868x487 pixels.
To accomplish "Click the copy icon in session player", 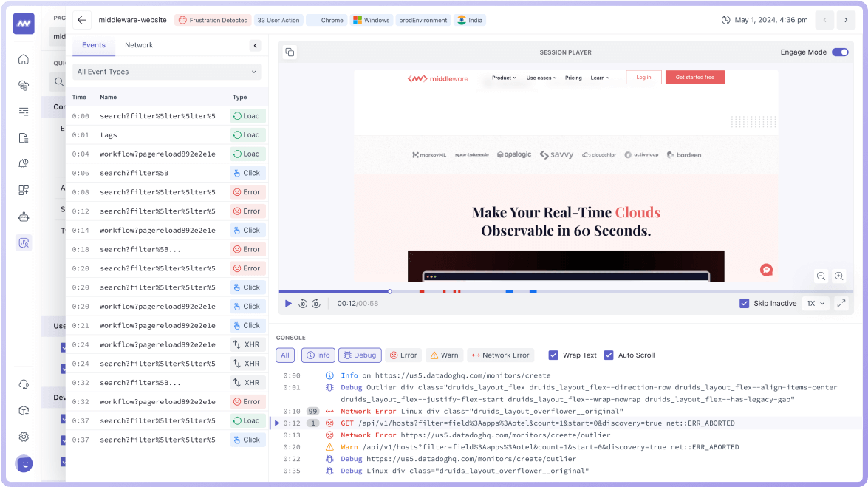I will pos(290,52).
